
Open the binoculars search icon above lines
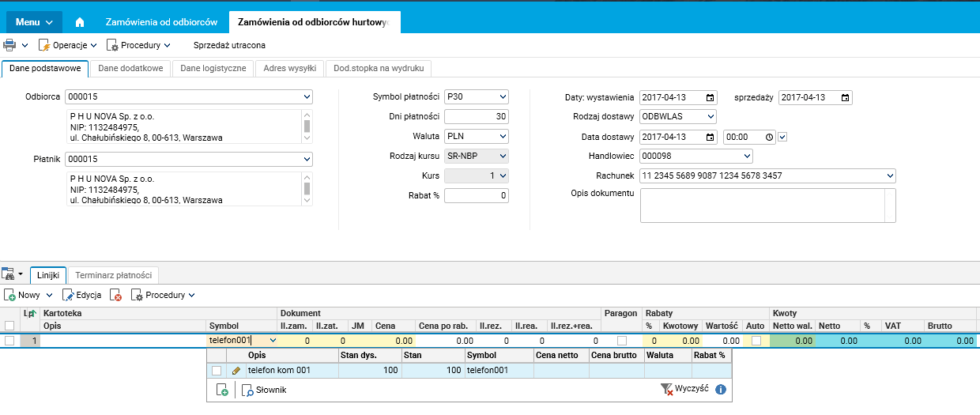coord(9,274)
